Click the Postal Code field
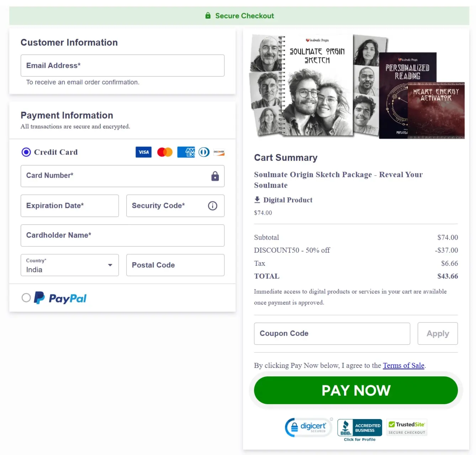476x455 pixels. coord(175,265)
